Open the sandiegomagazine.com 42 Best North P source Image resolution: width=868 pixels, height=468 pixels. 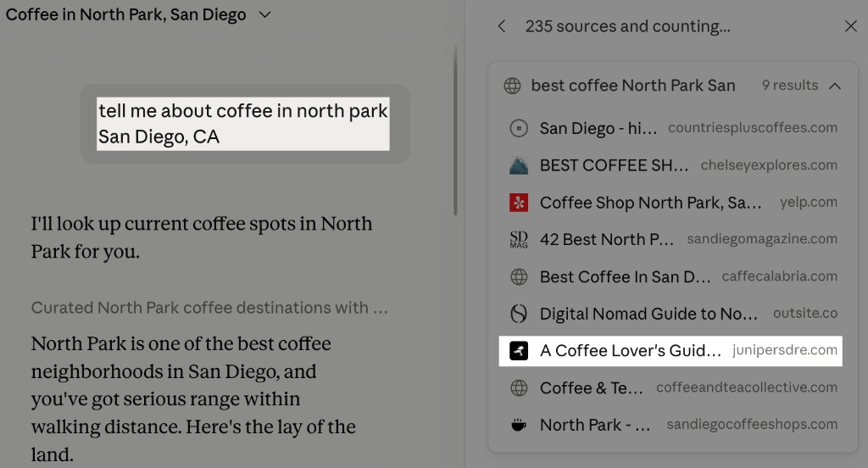671,239
